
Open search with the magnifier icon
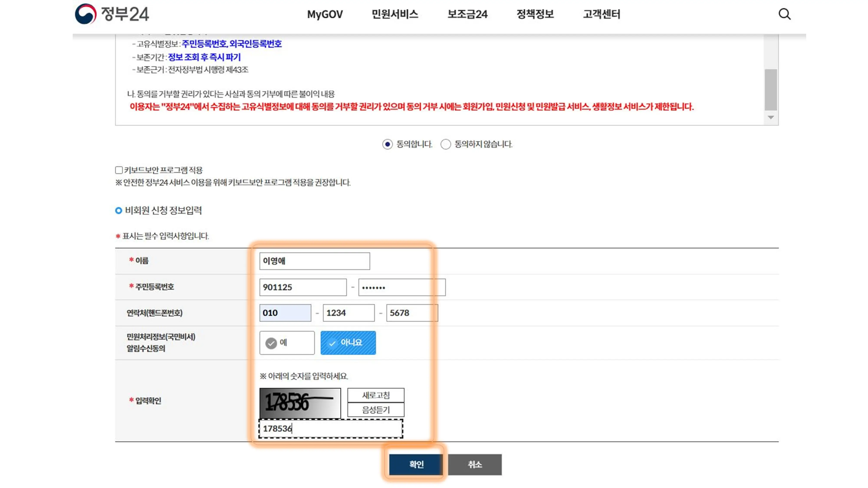tap(784, 14)
